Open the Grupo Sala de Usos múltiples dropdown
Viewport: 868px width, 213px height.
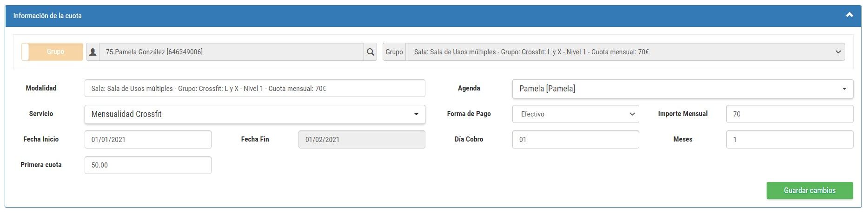pos(625,52)
